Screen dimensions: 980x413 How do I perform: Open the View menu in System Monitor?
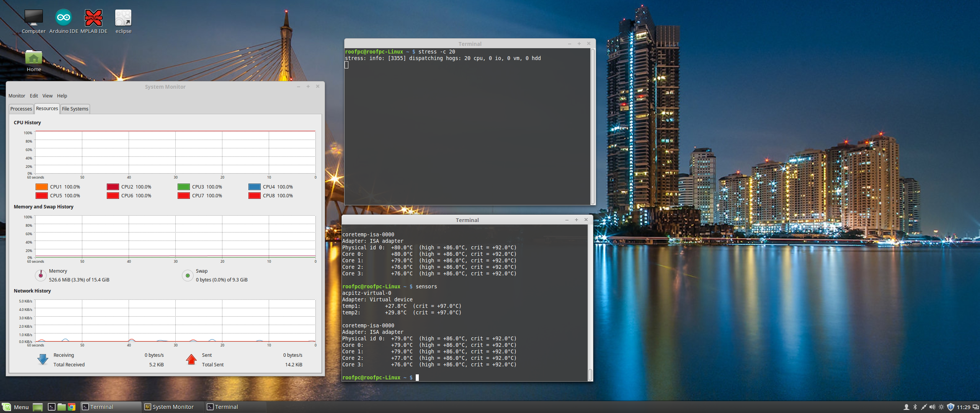tap(47, 96)
